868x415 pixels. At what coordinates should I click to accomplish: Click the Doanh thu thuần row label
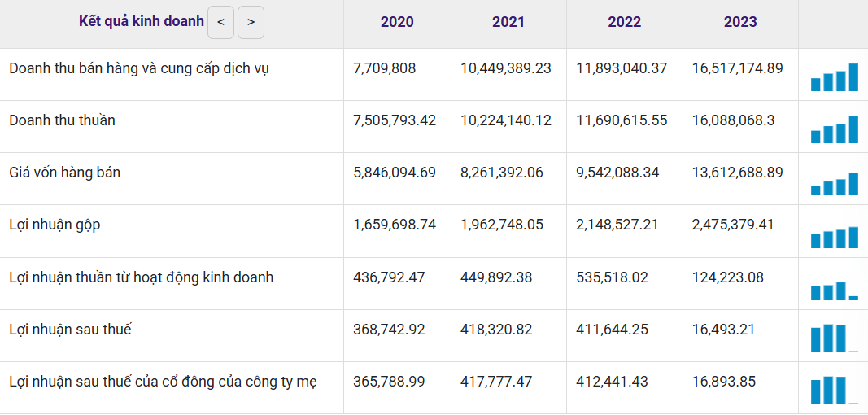click(62, 120)
